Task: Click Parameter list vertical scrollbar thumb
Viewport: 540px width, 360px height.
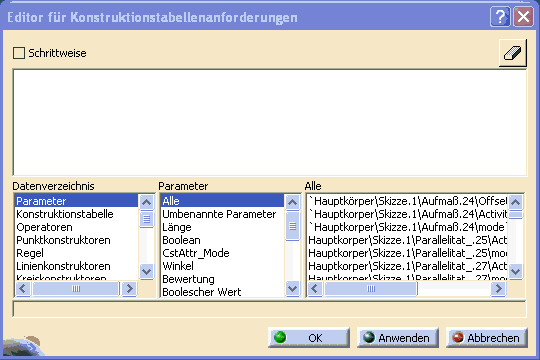Action: (292, 226)
